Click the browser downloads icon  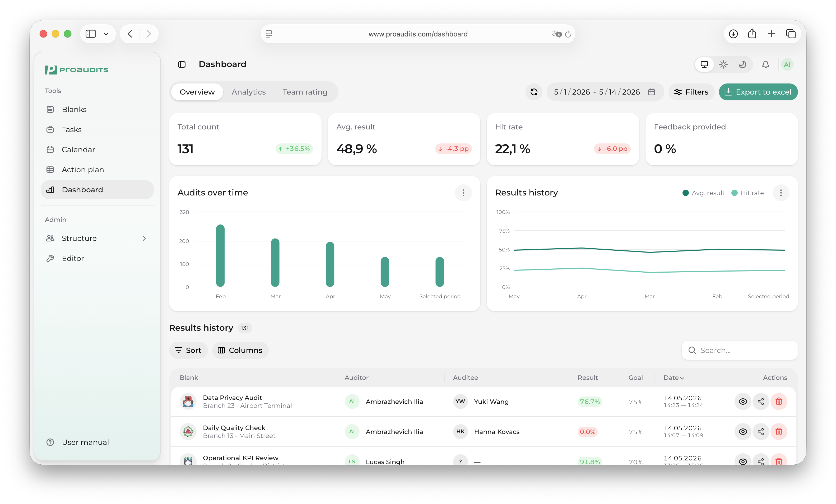(733, 34)
